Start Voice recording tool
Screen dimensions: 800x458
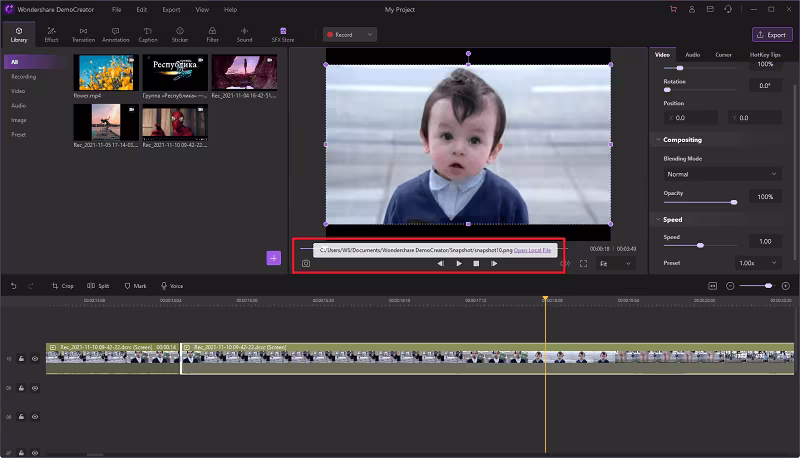(x=172, y=286)
